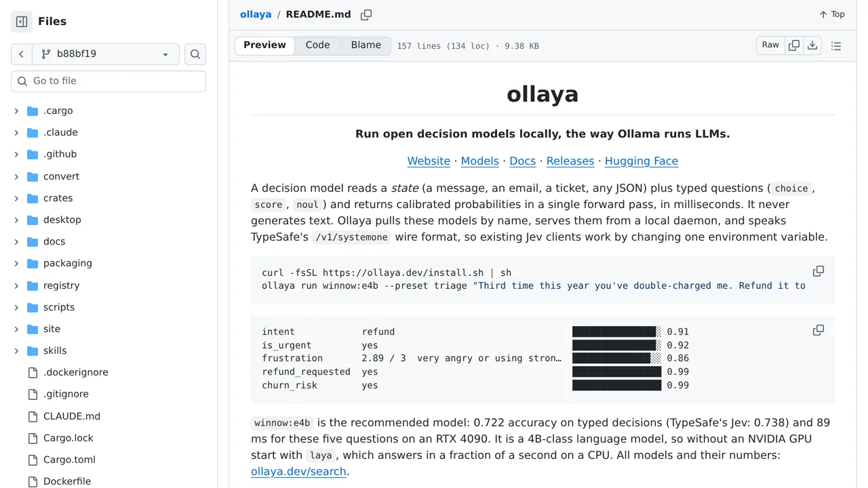
Task: Open the ollaya breadcrumb link
Action: [x=256, y=14]
